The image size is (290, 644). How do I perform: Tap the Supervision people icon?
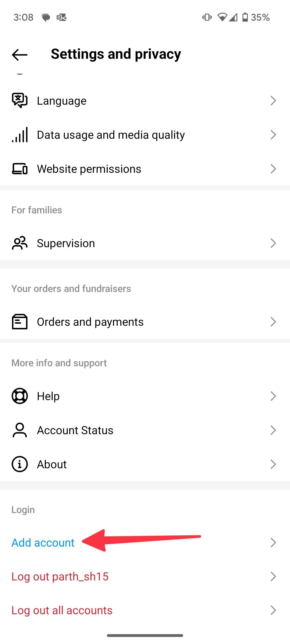pos(20,243)
